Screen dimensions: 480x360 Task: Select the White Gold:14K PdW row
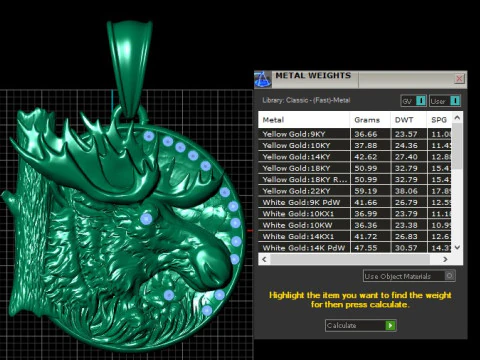click(355, 248)
